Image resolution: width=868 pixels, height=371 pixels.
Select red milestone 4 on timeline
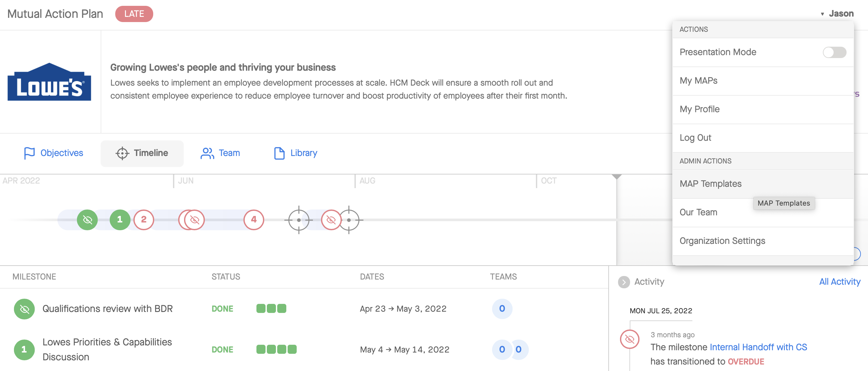(x=254, y=220)
